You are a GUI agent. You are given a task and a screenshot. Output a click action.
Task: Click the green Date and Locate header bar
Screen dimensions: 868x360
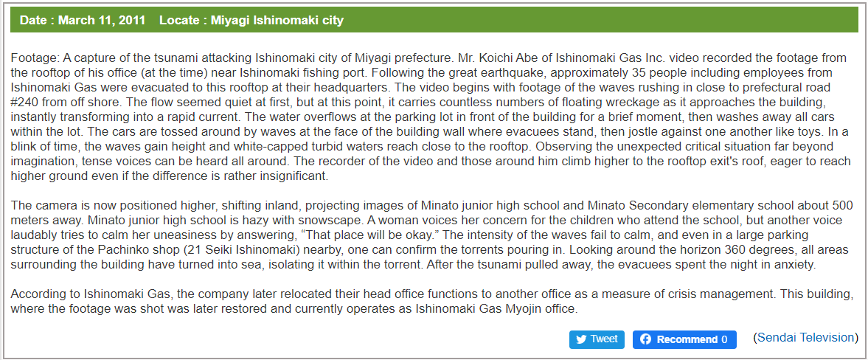(434, 20)
